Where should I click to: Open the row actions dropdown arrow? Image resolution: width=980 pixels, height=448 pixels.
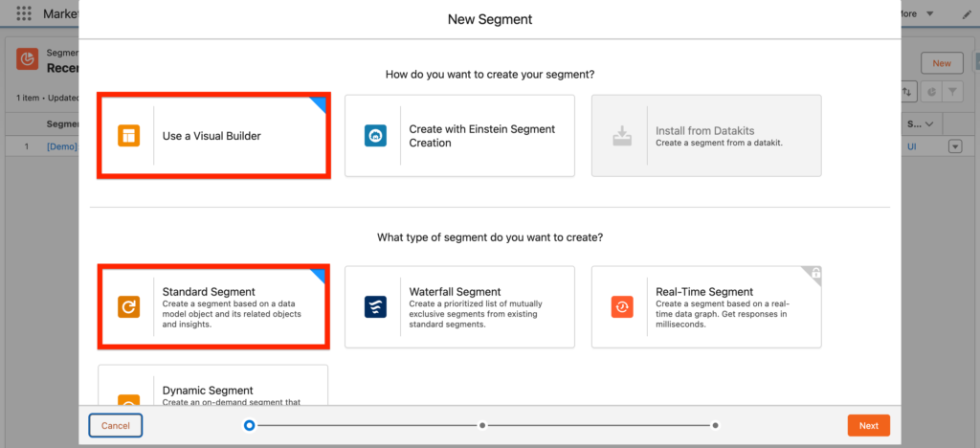954,146
